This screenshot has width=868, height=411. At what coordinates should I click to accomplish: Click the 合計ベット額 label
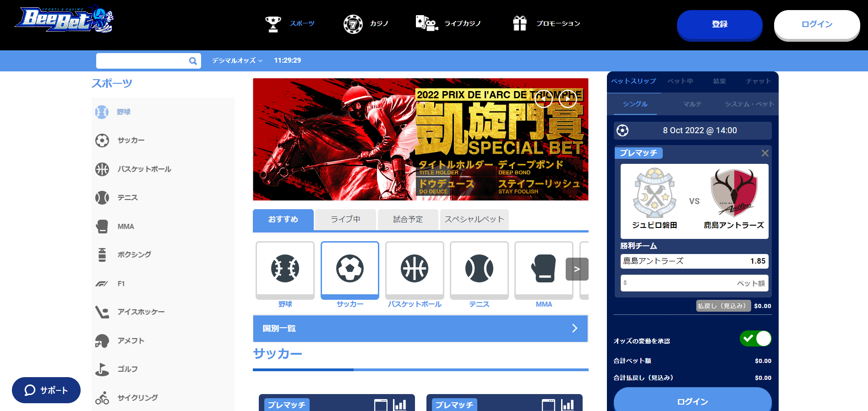point(632,361)
